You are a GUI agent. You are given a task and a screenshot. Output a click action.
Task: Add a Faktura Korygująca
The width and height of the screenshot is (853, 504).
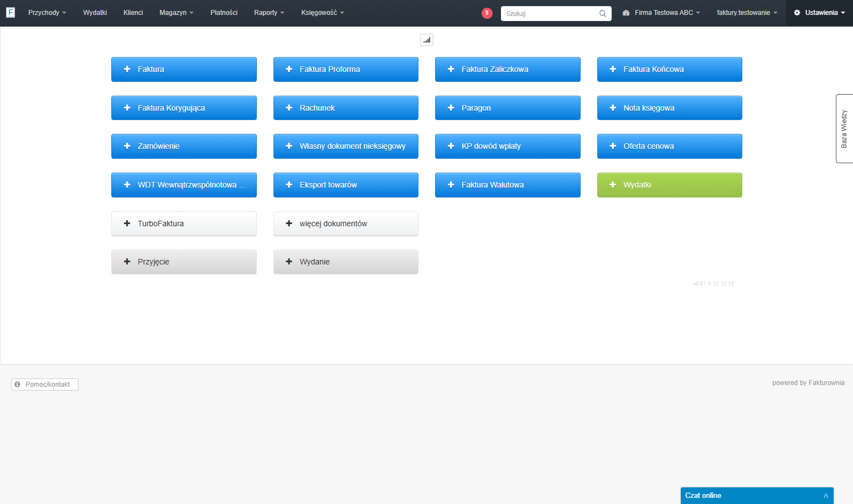coord(184,108)
